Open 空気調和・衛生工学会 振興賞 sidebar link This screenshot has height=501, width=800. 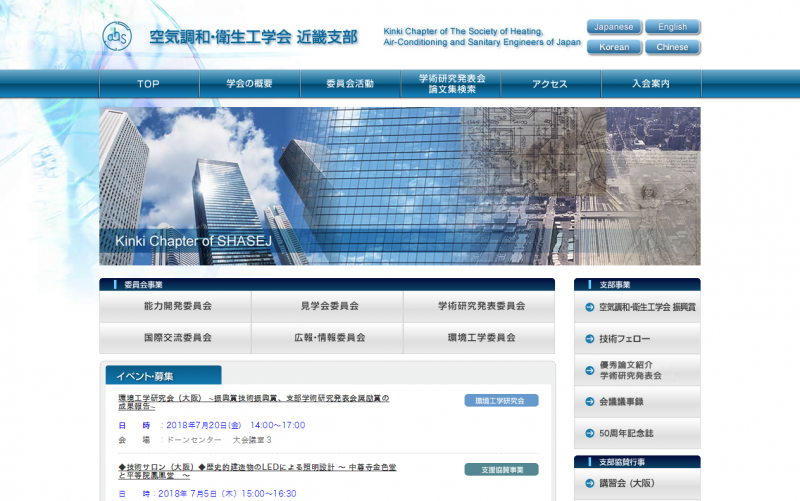[x=637, y=307]
